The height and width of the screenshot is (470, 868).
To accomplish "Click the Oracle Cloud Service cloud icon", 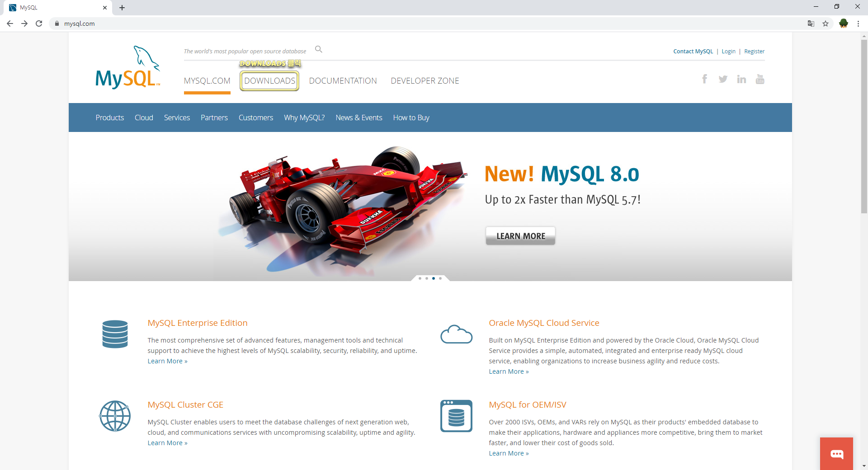I will pyautogui.click(x=456, y=334).
